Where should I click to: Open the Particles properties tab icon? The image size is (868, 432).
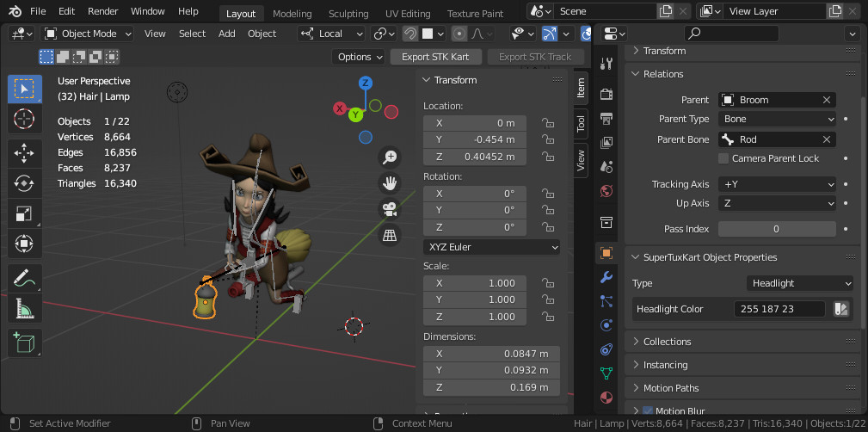tap(606, 301)
